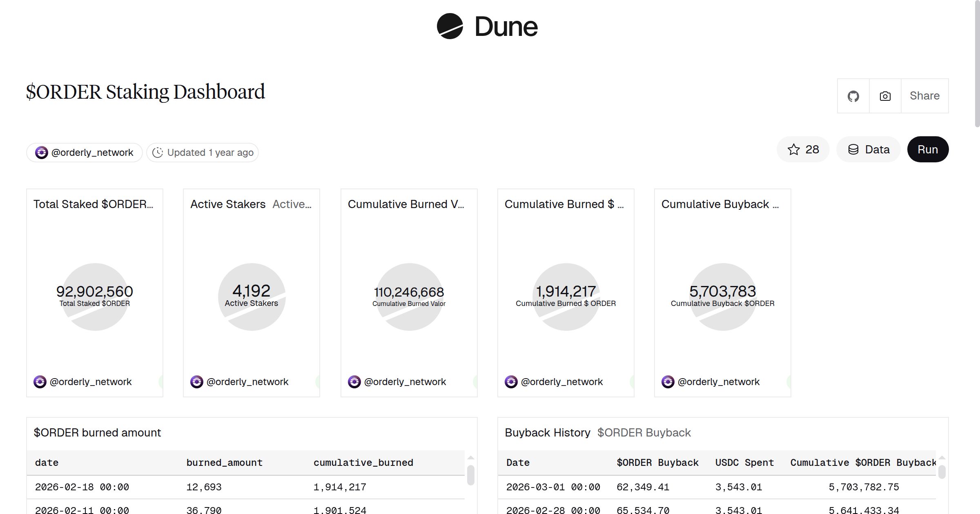Share the $ORDER Staking Dashboard
980x514 pixels.
click(x=924, y=96)
